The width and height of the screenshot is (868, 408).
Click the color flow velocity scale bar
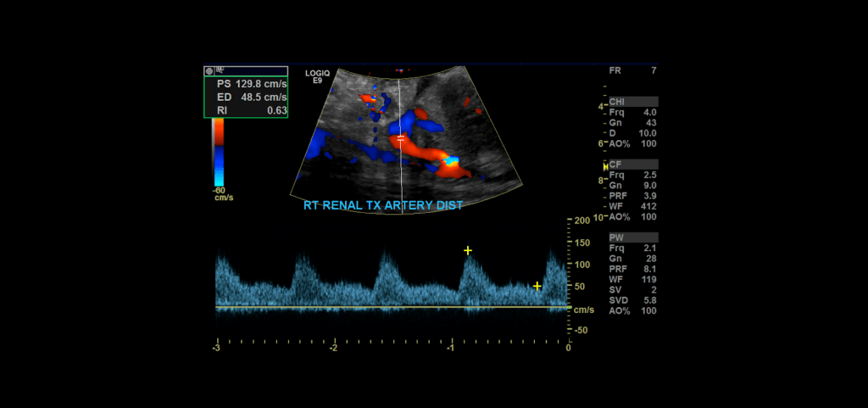(218, 153)
